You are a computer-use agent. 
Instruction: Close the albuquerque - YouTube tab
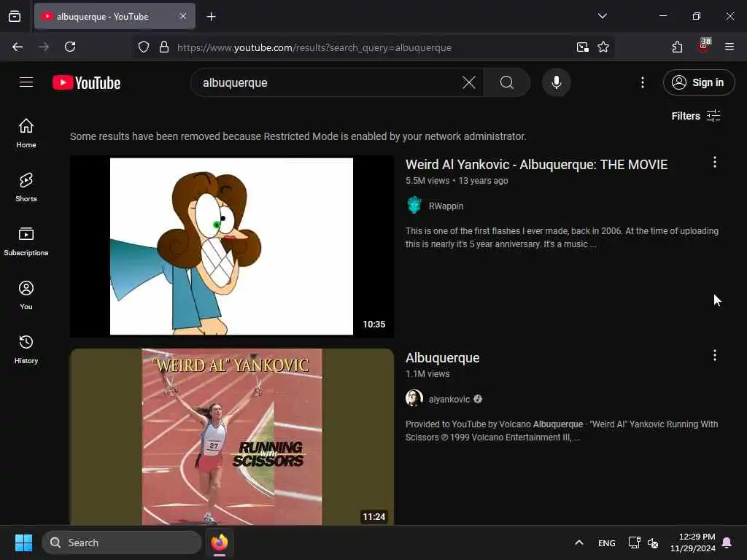click(183, 17)
